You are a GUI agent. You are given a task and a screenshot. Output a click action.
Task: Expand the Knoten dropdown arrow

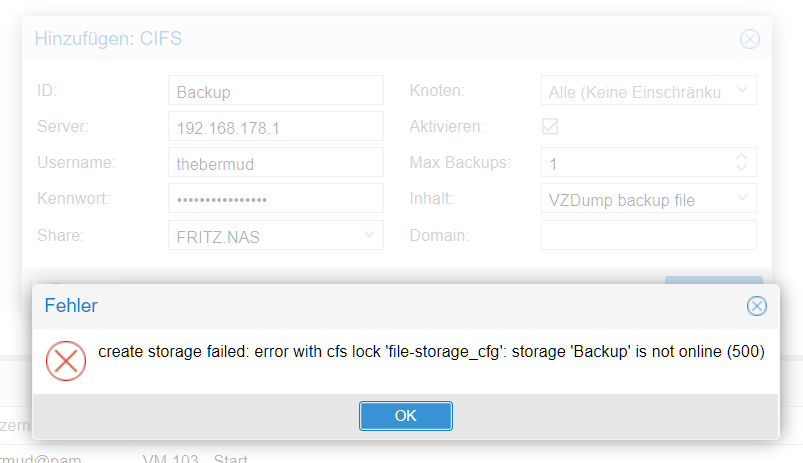742,90
